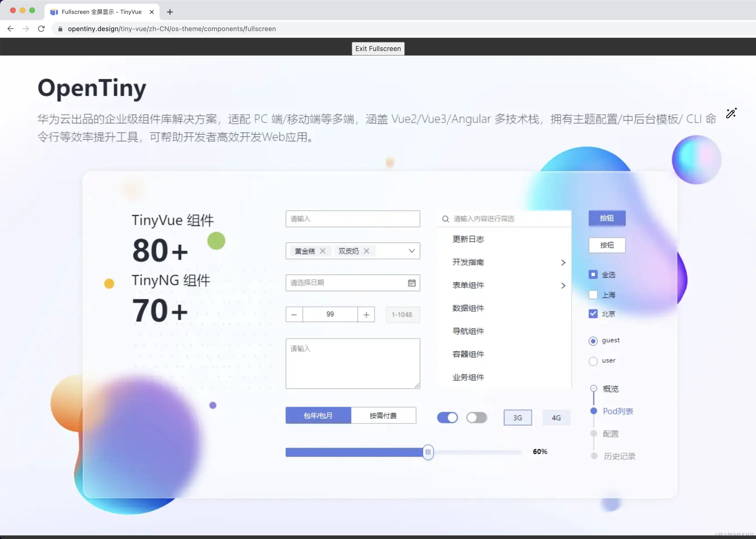This screenshot has width=756, height=539.
Task: Remove the 黄金糕 tag via its X
Action: point(322,251)
